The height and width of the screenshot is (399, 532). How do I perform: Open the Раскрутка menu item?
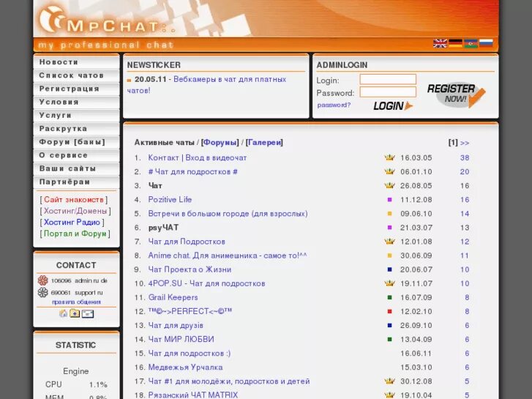tap(76, 129)
